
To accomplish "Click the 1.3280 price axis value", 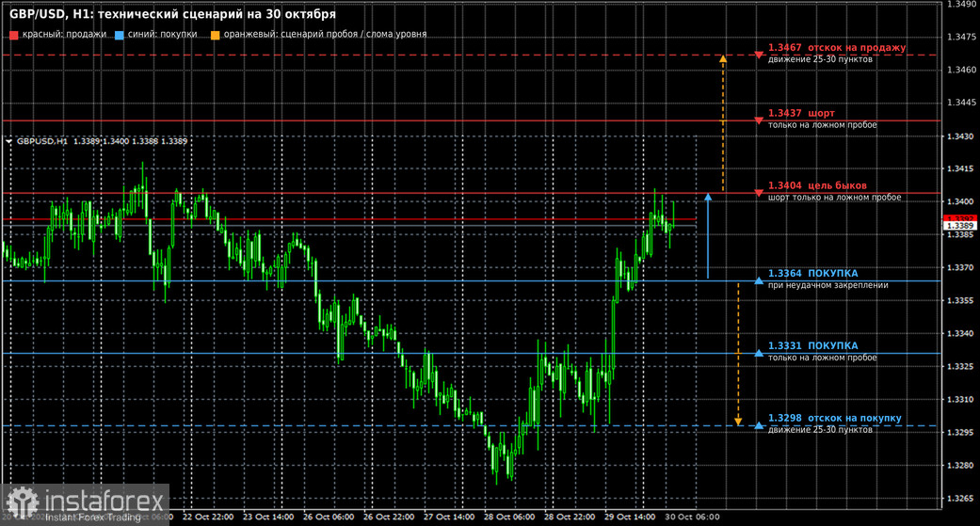I will point(961,466).
